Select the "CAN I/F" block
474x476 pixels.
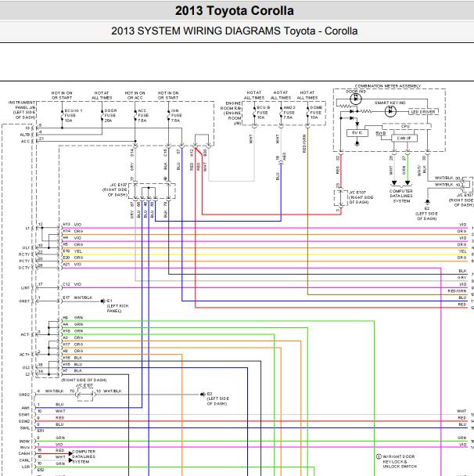point(404,138)
